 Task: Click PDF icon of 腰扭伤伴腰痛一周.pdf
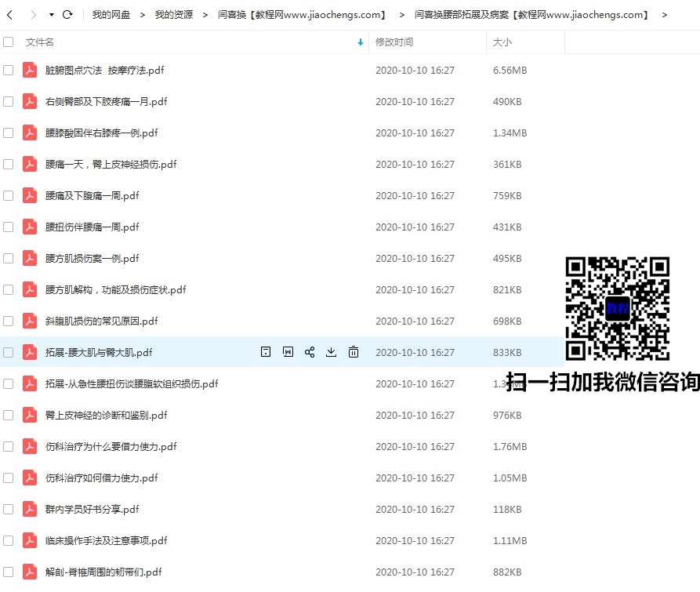pyautogui.click(x=30, y=227)
